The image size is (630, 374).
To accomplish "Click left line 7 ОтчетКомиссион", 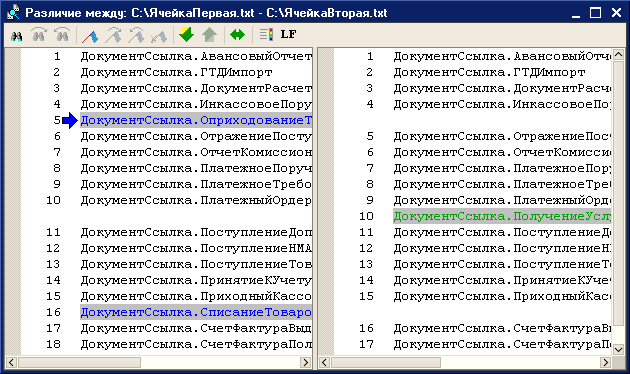I will point(196,152).
